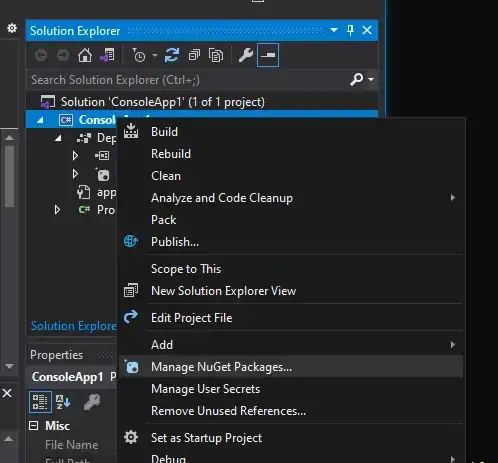Toggle Alphabetical sort in Properties panel

point(63,402)
